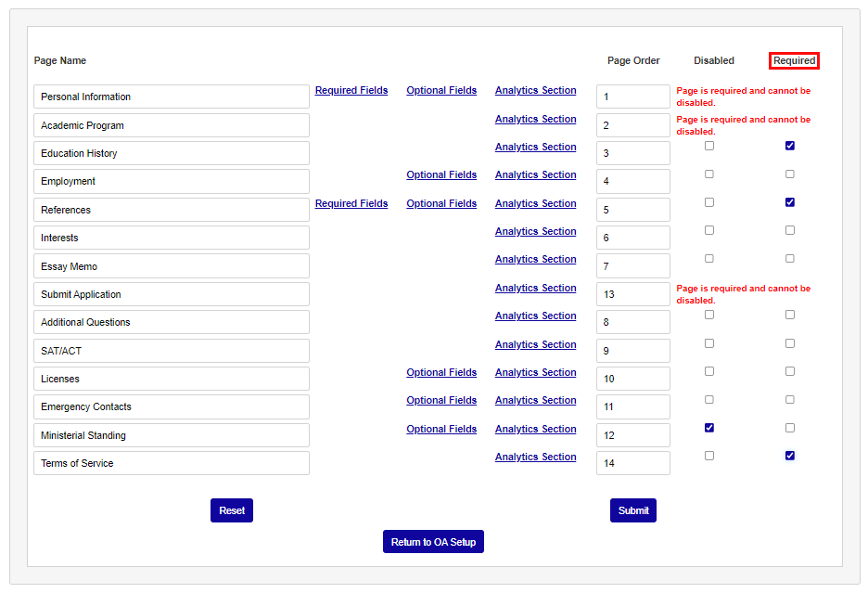Open the Analytics Section for Academic Program

tap(535, 119)
